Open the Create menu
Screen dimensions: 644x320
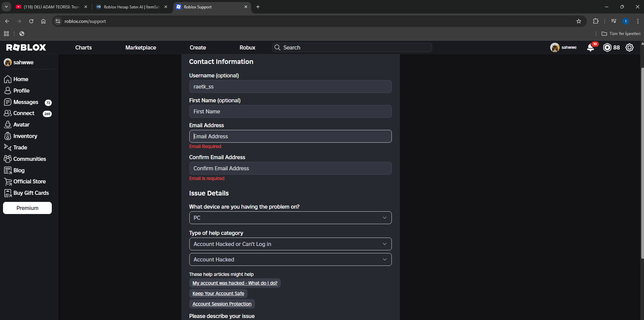click(x=198, y=47)
